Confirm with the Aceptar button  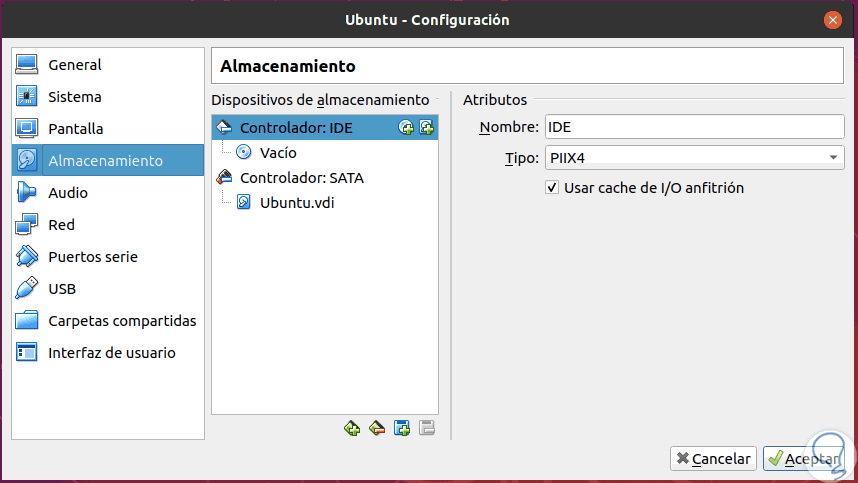click(803, 458)
